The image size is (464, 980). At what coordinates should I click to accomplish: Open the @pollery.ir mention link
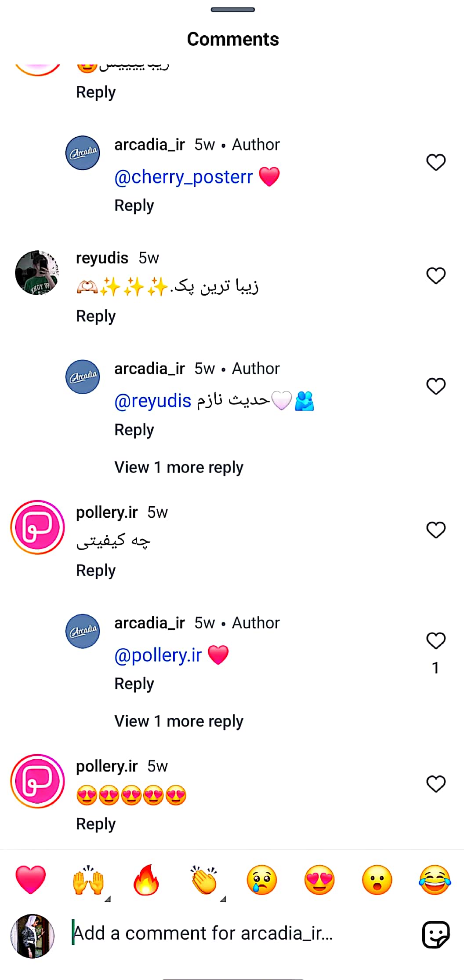click(x=158, y=655)
